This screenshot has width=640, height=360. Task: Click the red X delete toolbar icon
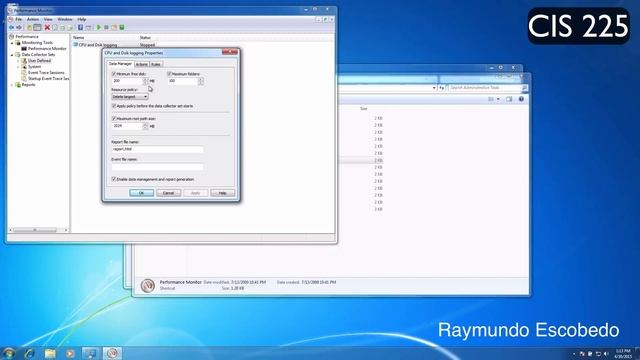pyautogui.click(x=47, y=27)
